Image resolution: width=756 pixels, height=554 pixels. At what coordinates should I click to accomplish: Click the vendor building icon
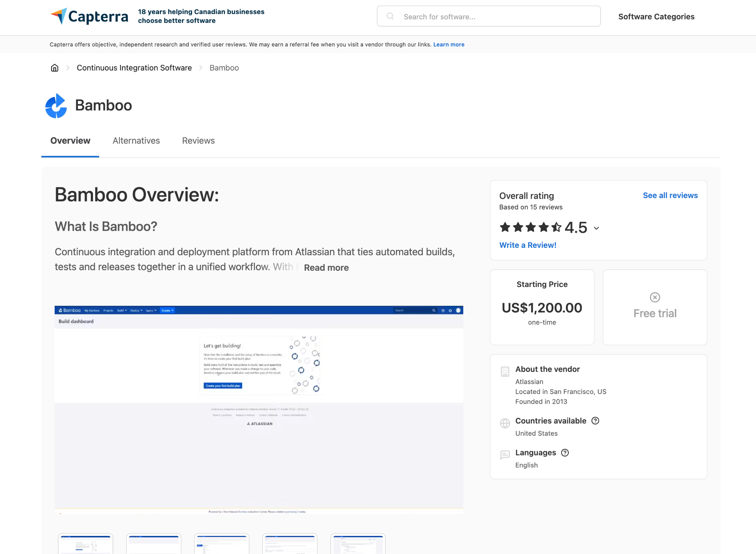[505, 372]
